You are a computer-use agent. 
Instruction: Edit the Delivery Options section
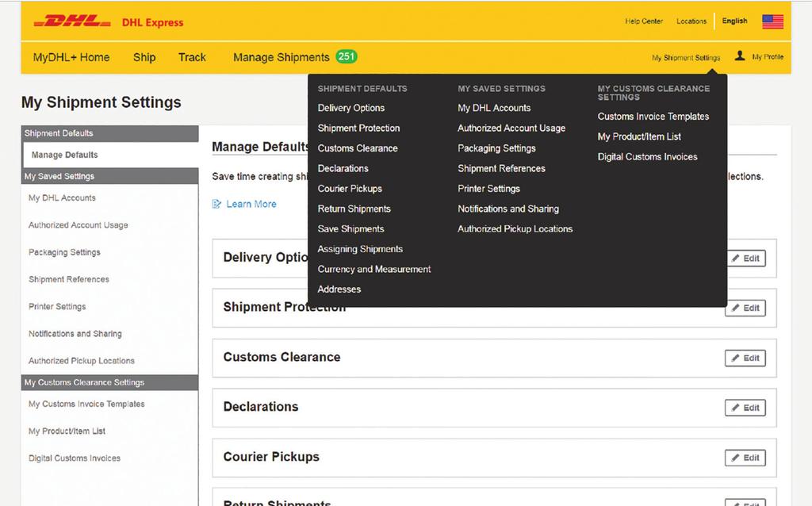(x=745, y=259)
